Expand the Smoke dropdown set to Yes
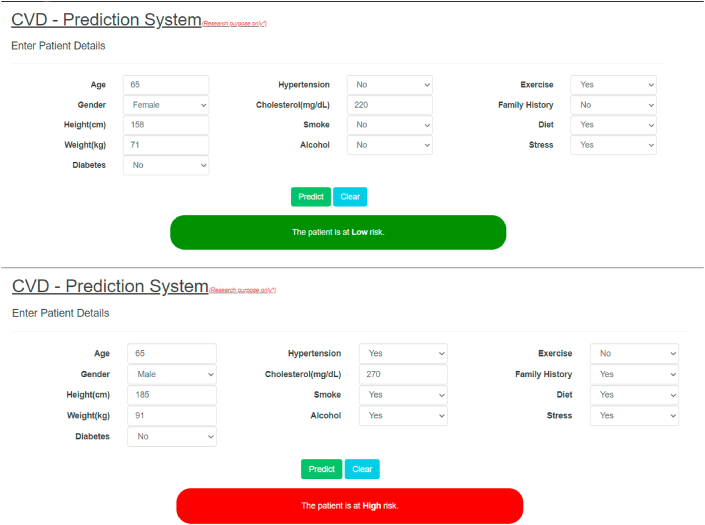The height and width of the screenshot is (525, 705). coord(403,395)
